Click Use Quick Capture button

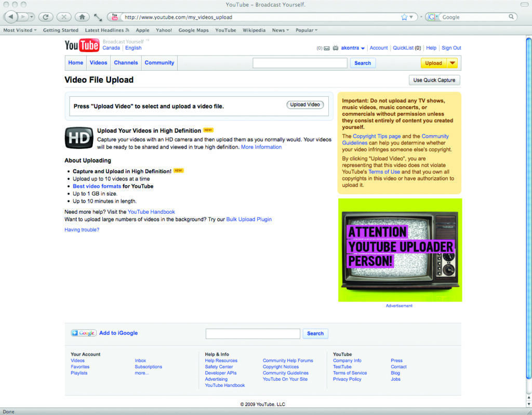434,80
